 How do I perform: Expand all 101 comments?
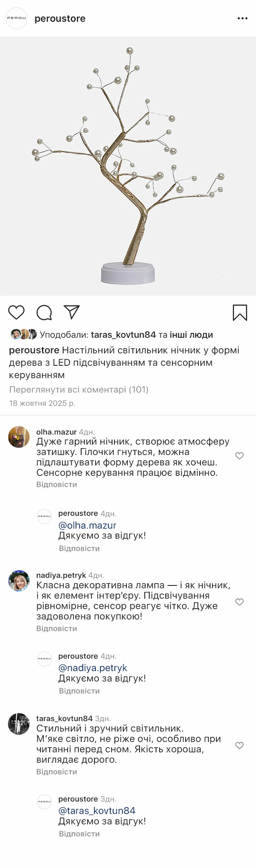point(79,389)
